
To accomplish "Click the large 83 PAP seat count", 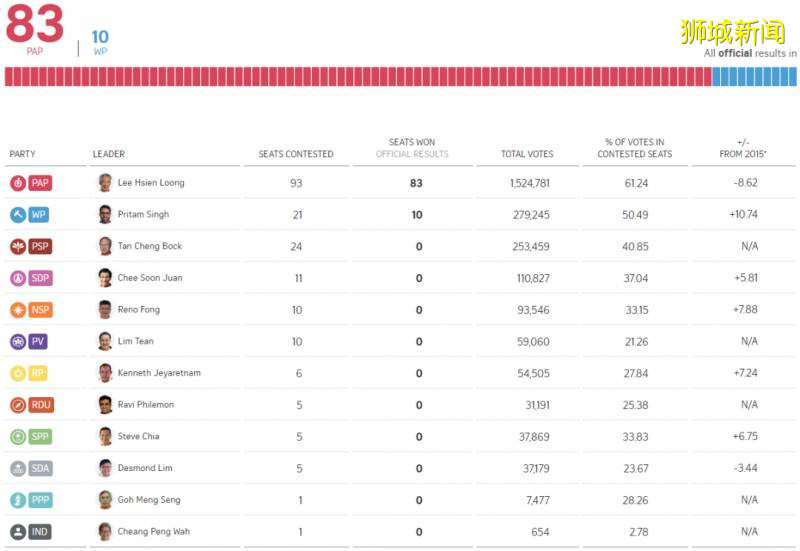I will [35, 23].
